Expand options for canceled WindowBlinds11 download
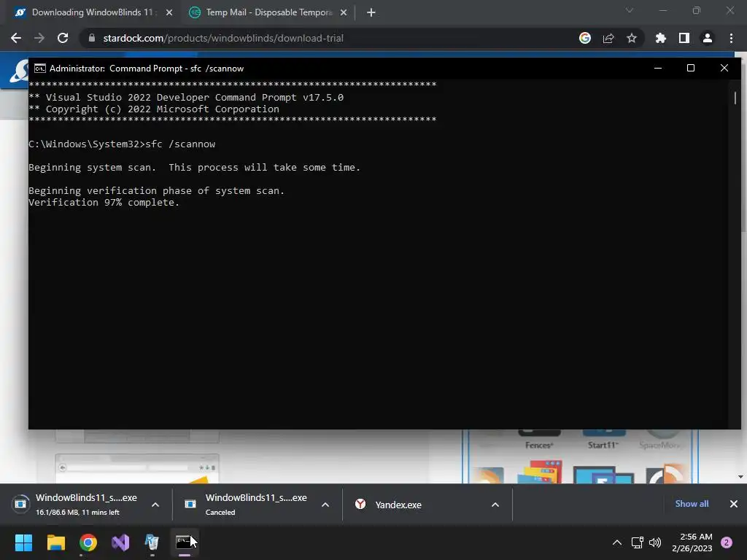The image size is (747, 560). click(x=325, y=505)
